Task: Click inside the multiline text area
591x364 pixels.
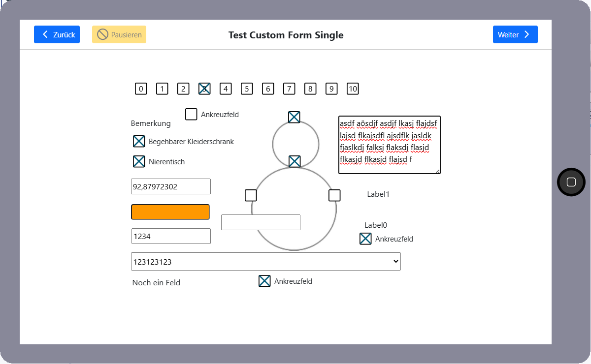Action: coord(389,145)
